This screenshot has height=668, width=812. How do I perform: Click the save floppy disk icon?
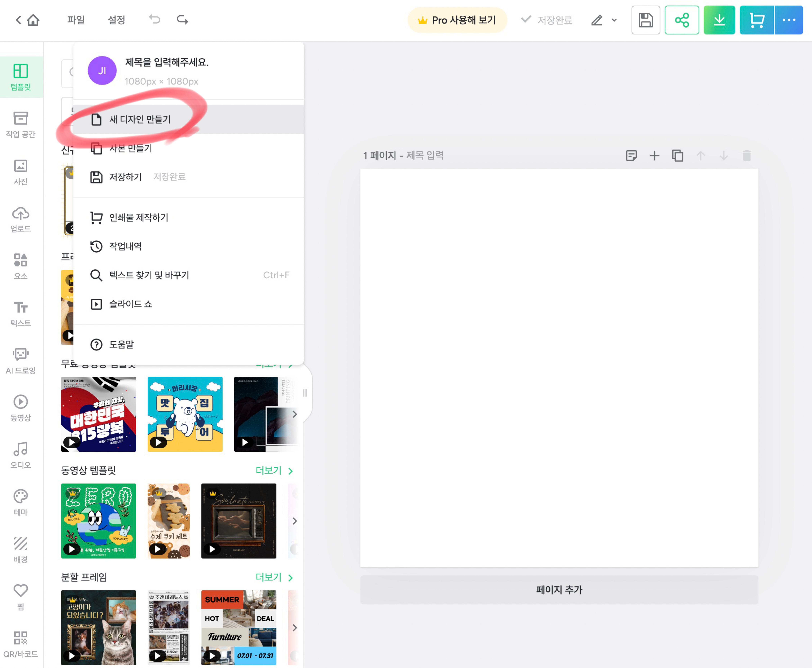(x=646, y=20)
